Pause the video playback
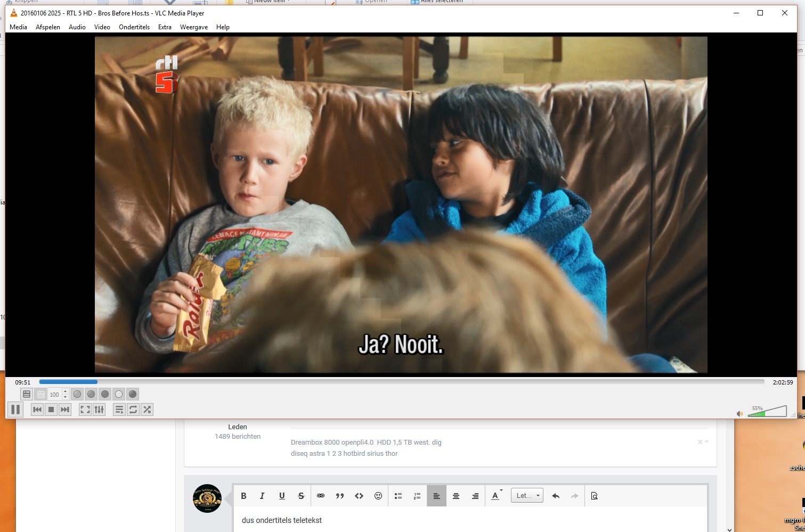 15,410
